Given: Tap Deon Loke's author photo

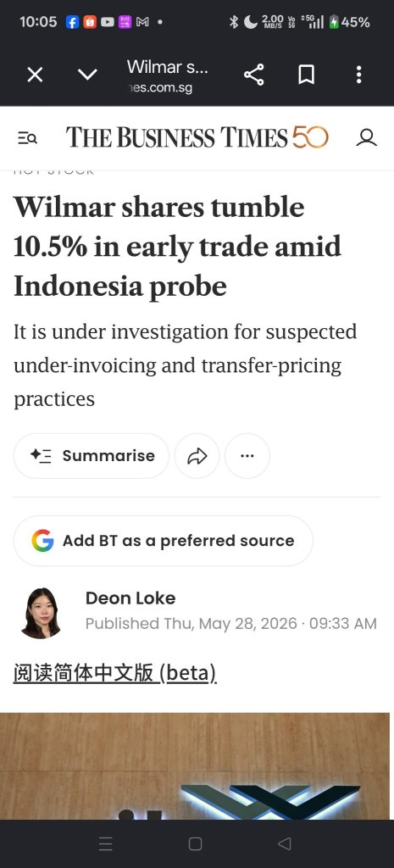Looking at the screenshot, I should [41, 613].
